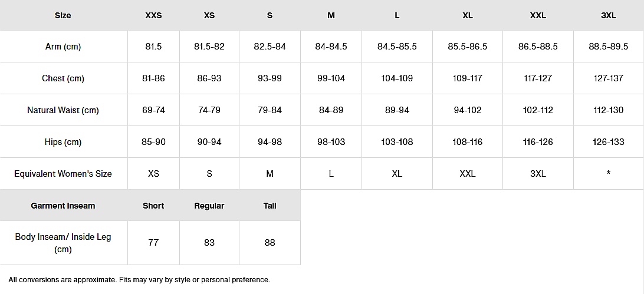Click the XXS size column header
The image size is (644, 294).
tap(153, 15)
